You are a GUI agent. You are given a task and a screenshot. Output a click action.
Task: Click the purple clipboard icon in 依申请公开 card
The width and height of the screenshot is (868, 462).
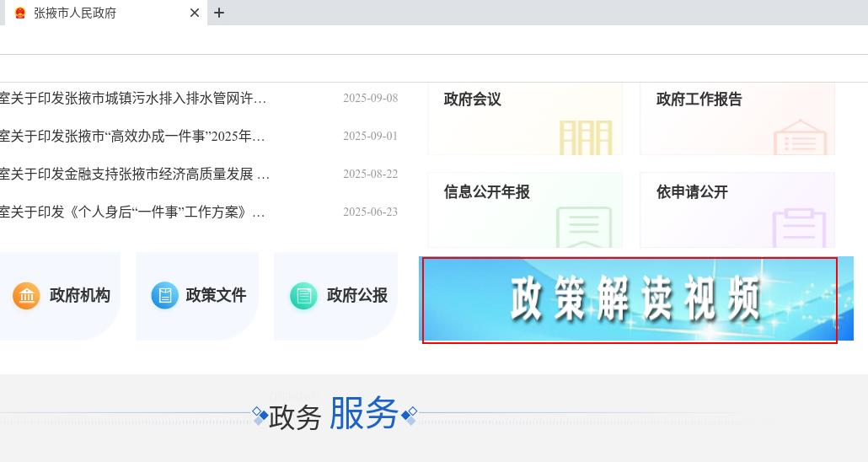click(798, 228)
